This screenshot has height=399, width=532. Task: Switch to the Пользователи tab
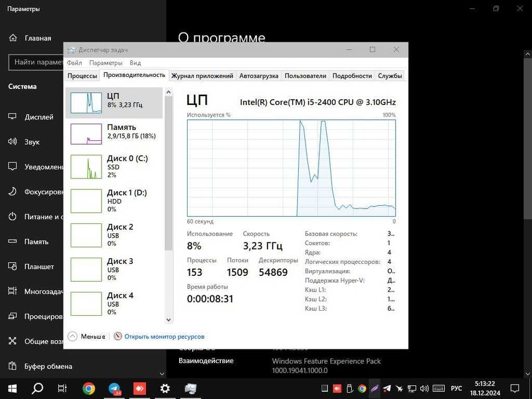[306, 76]
